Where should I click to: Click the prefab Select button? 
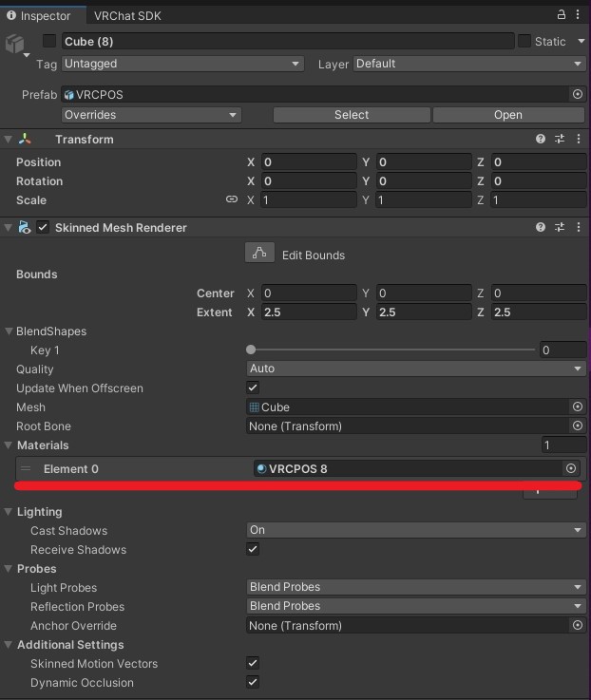click(x=352, y=115)
